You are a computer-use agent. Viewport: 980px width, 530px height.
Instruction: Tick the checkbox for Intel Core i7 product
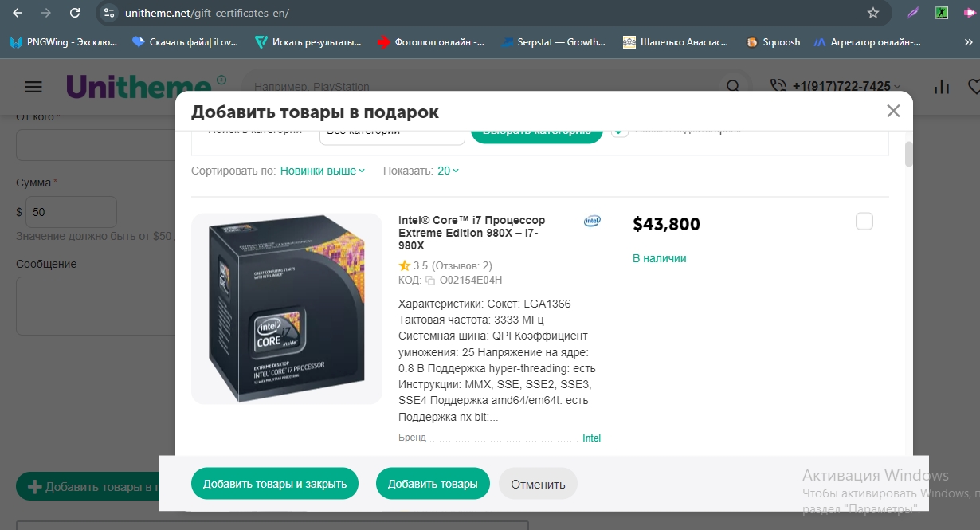tap(864, 222)
